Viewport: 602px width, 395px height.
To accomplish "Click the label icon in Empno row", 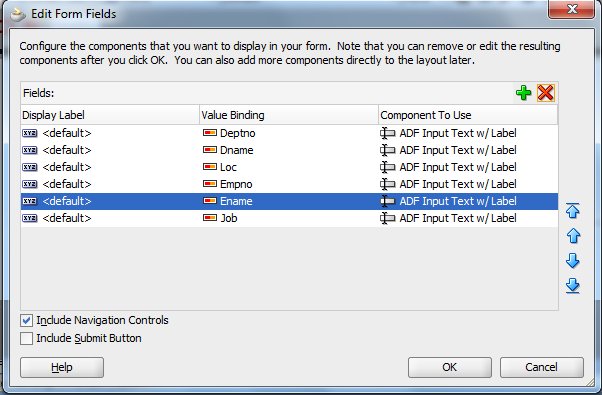I will (x=30, y=184).
